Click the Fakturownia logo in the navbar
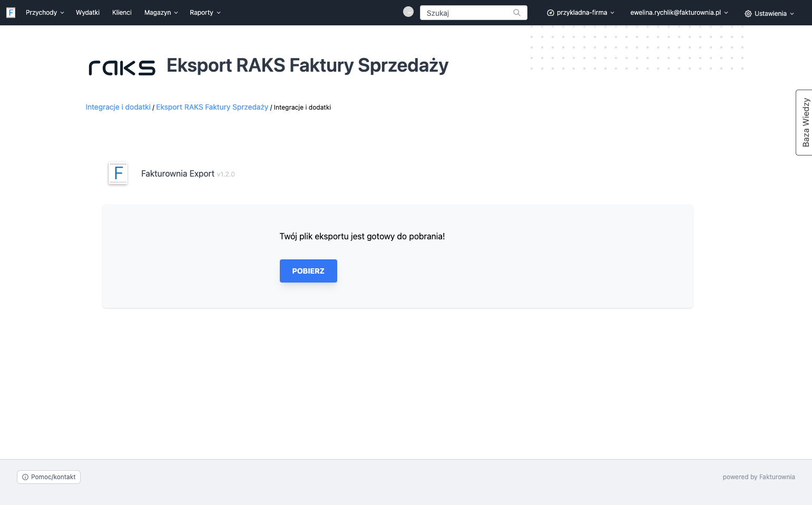Screen dimensions: 812x505 (11, 13)
